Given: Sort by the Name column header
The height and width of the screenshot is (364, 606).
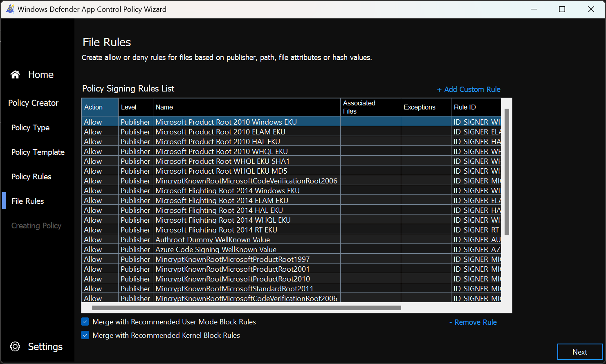Looking at the screenshot, I should pyautogui.click(x=247, y=107).
